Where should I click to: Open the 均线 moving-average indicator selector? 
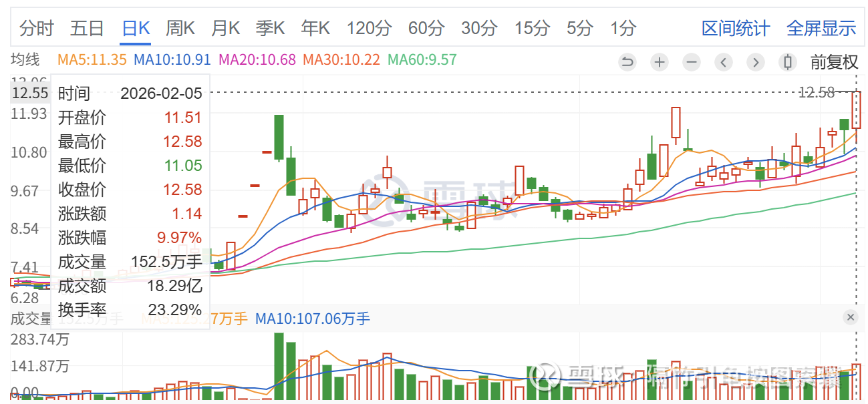(x=25, y=59)
